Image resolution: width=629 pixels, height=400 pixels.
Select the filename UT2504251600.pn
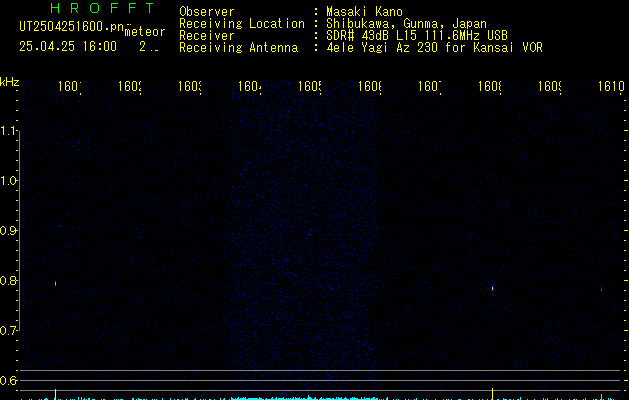(72, 27)
